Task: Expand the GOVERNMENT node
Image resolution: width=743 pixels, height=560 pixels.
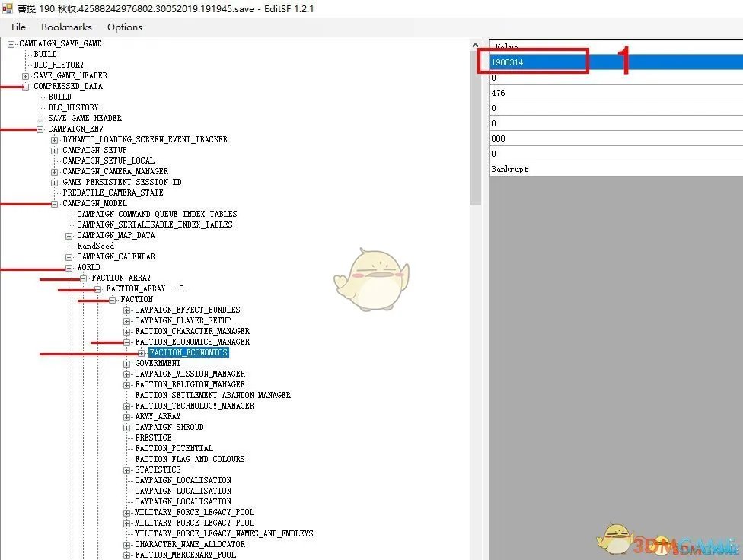Action: (x=127, y=364)
